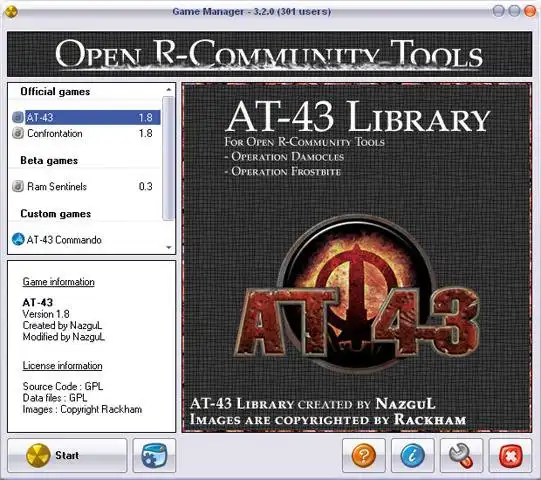Viewport: 541px width, 480px height.
Task: Quit with the red X bottom button
Action: [x=511, y=455]
